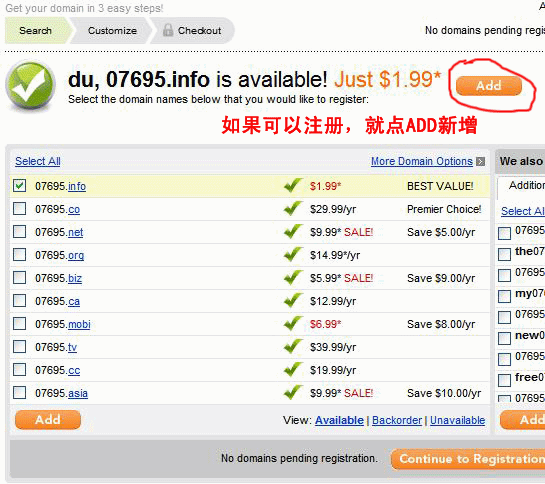
Task: Show Unavailable domains link
Action: click(457, 420)
